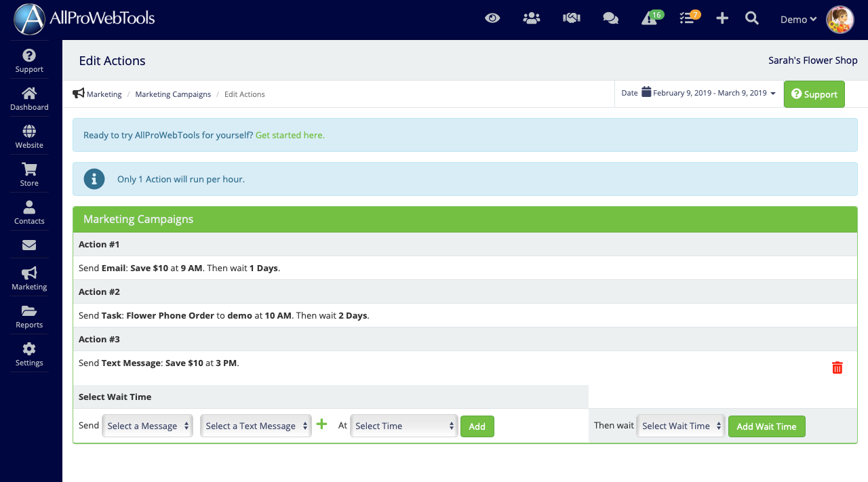Open Reports folder in sidebar
Viewport: 868px width, 482px height.
29,316
